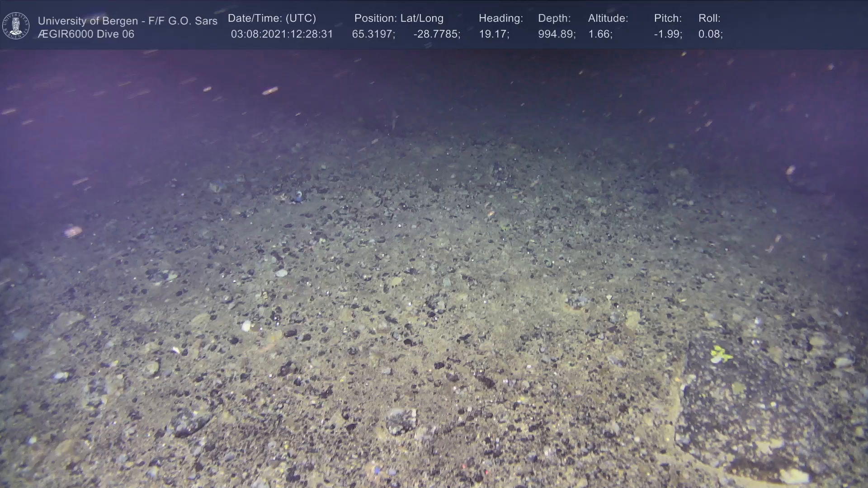
Task: Click the University of Bergen vessel label
Action: (127, 21)
